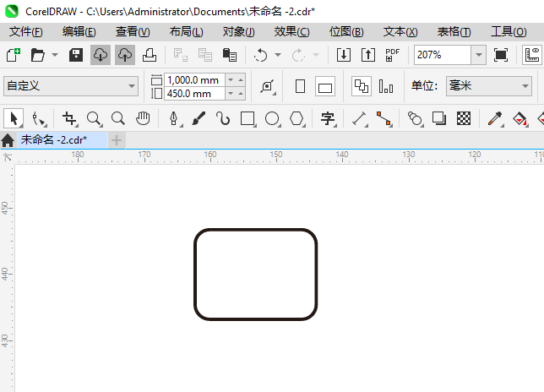Choose the Zoom magnifier tool
This screenshot has width=544, height=392.
click(94, 118)
